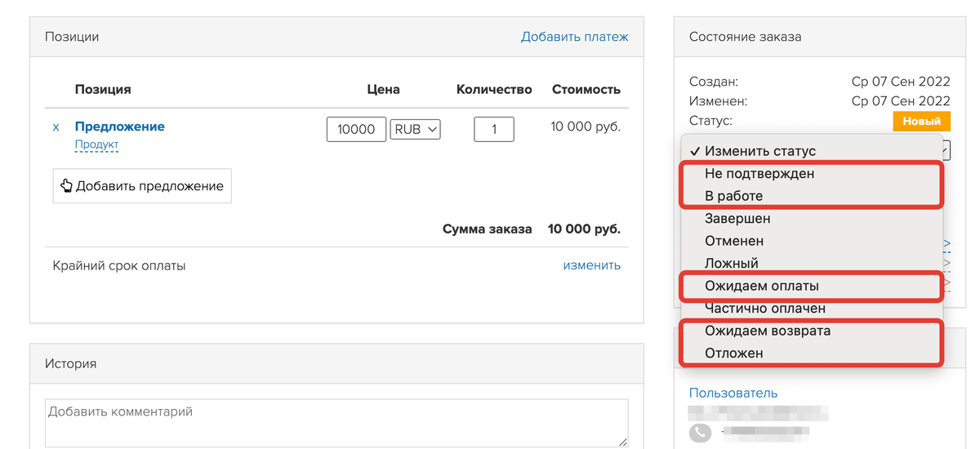Viewport: 980px width, 449px height.
Task: Click the 'Изменен:' label
Action: [719, 101]
